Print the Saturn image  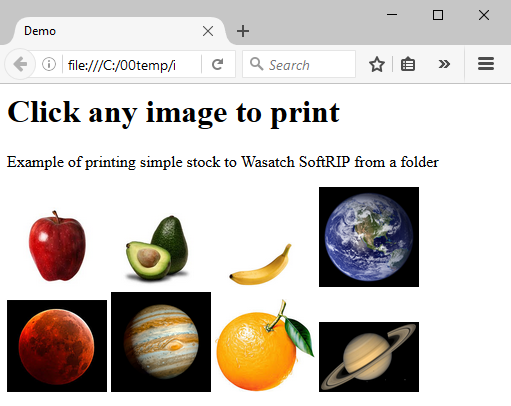[369, 357]
